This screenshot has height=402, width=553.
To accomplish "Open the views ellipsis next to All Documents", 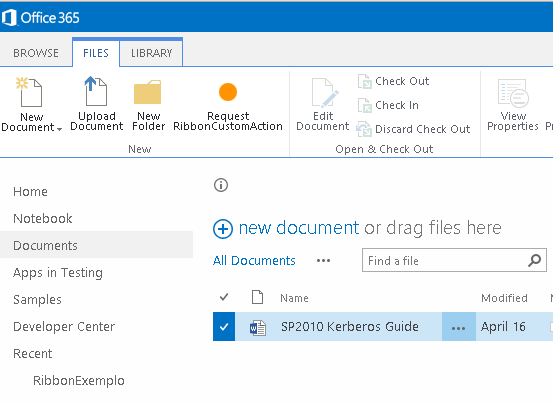I will click(323, 261).
